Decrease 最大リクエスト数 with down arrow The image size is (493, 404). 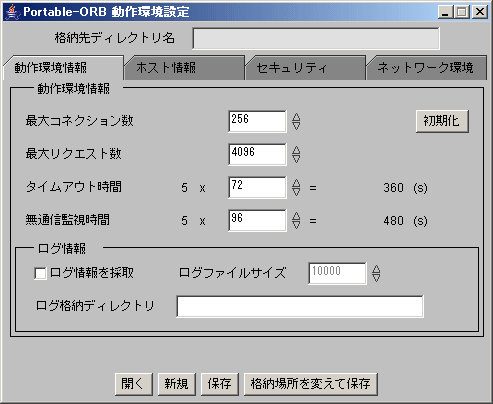click(x=296, y=159)
